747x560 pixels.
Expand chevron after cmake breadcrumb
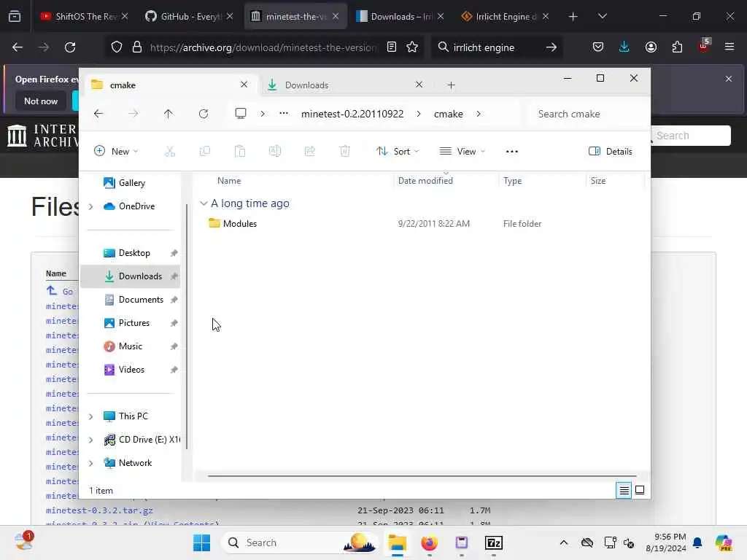pos(479,114)
